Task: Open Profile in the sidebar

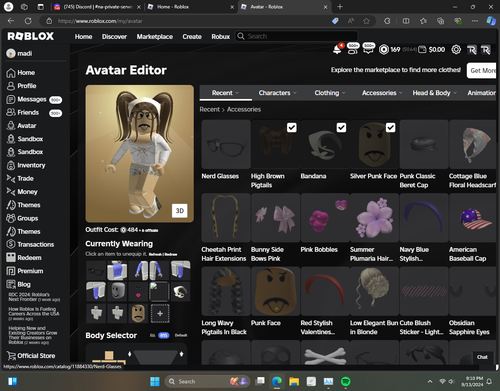Action: [x=21, y=86]
